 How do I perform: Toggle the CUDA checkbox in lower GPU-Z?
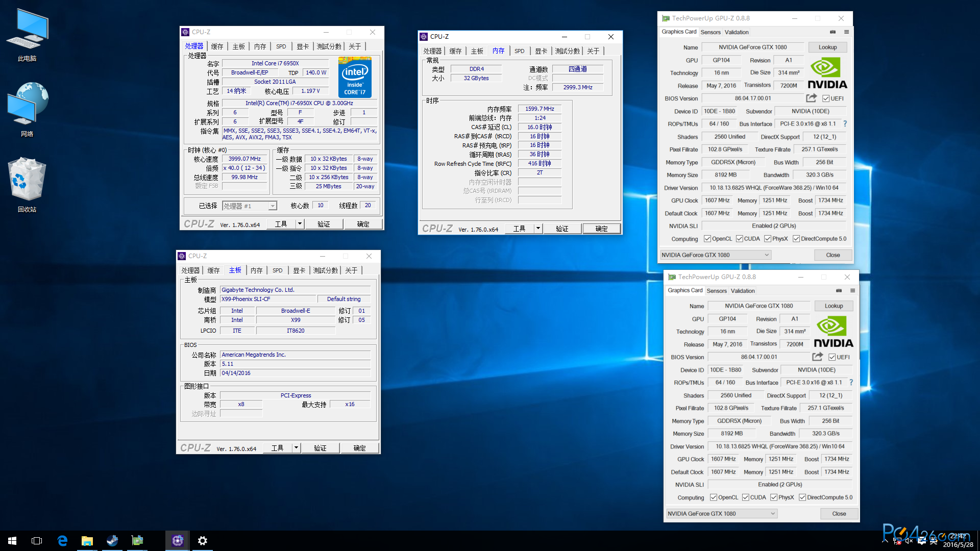(x=745, y=497)
